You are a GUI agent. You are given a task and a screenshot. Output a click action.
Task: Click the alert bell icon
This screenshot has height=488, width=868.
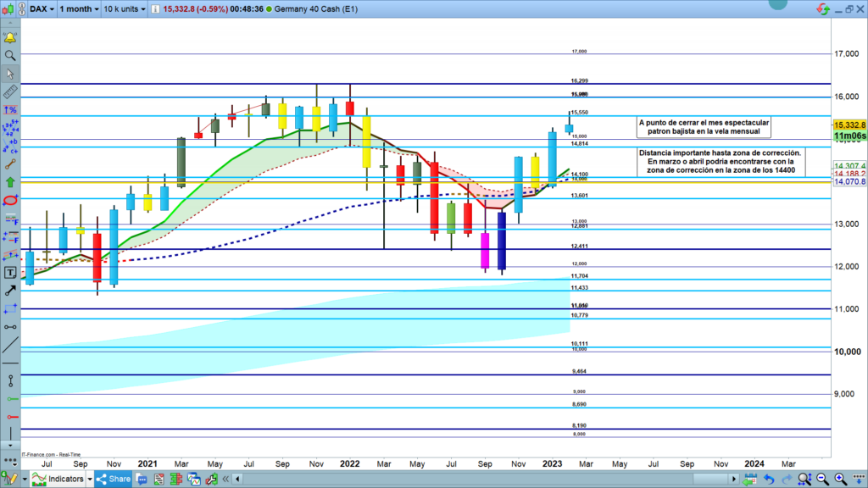(10, 38)
